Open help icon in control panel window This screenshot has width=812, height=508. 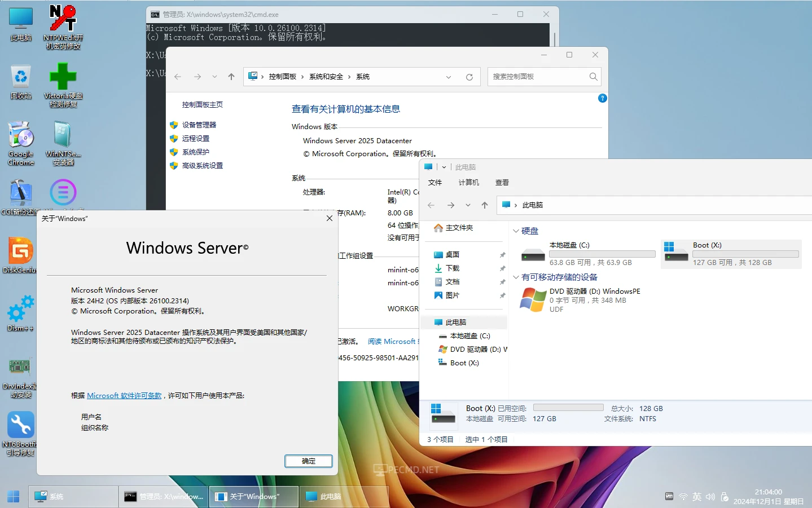click(x=602, y=98)
